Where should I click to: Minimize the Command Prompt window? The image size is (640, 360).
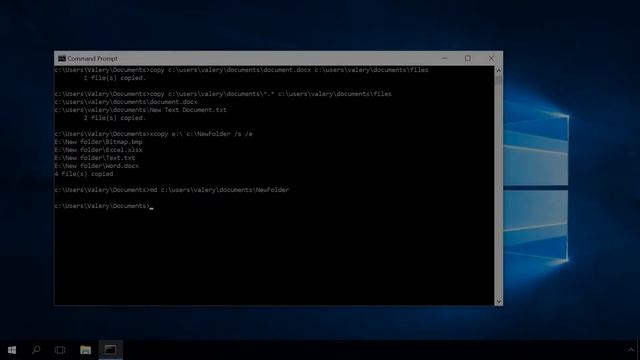click(x=445, y=58)
